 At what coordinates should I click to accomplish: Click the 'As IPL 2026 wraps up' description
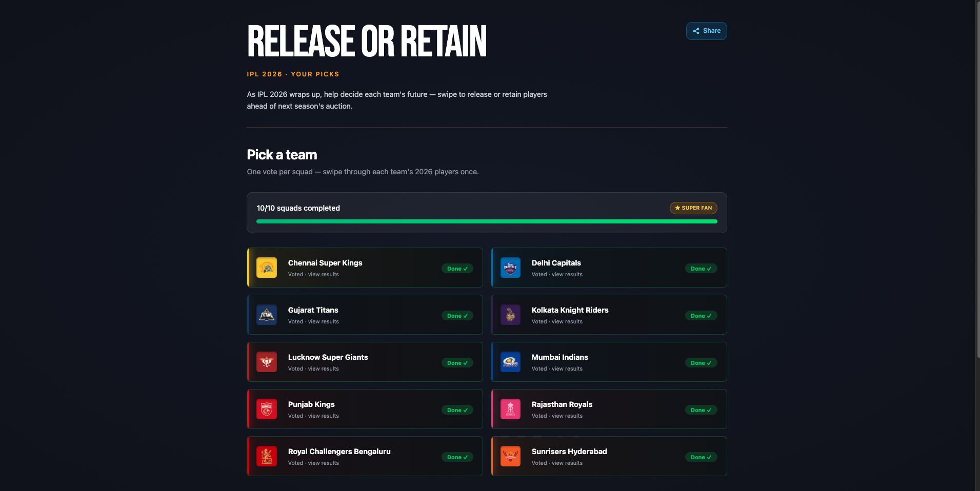(x=397, y=100)
